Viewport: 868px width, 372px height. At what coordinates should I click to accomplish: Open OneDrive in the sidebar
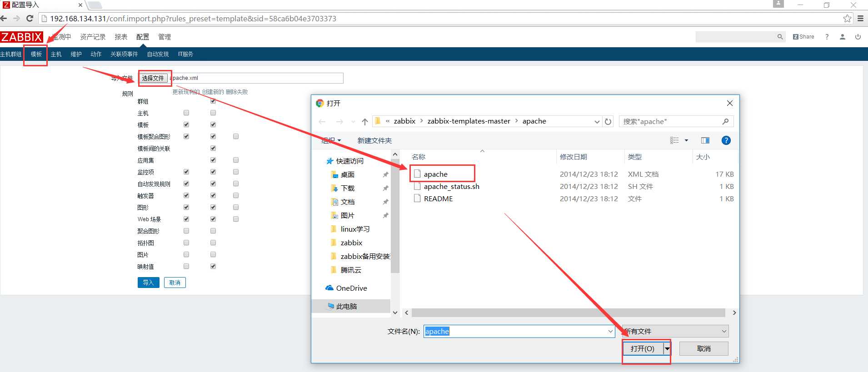351,288
